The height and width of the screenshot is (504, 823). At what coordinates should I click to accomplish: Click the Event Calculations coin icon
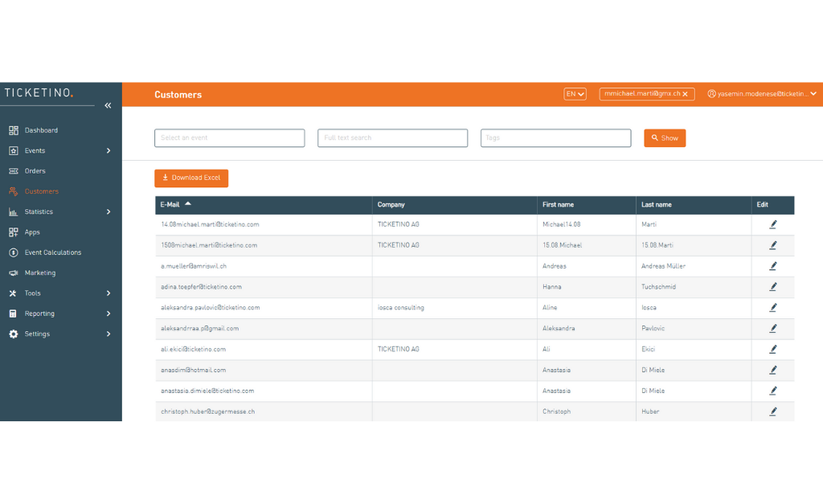click(x=14, y=252)
